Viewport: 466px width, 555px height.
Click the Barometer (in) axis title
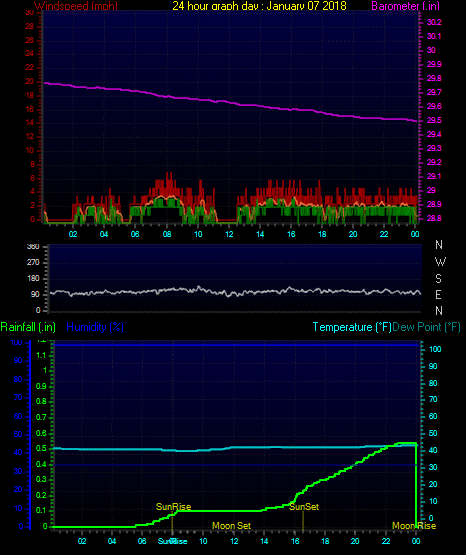click(405, 6)
